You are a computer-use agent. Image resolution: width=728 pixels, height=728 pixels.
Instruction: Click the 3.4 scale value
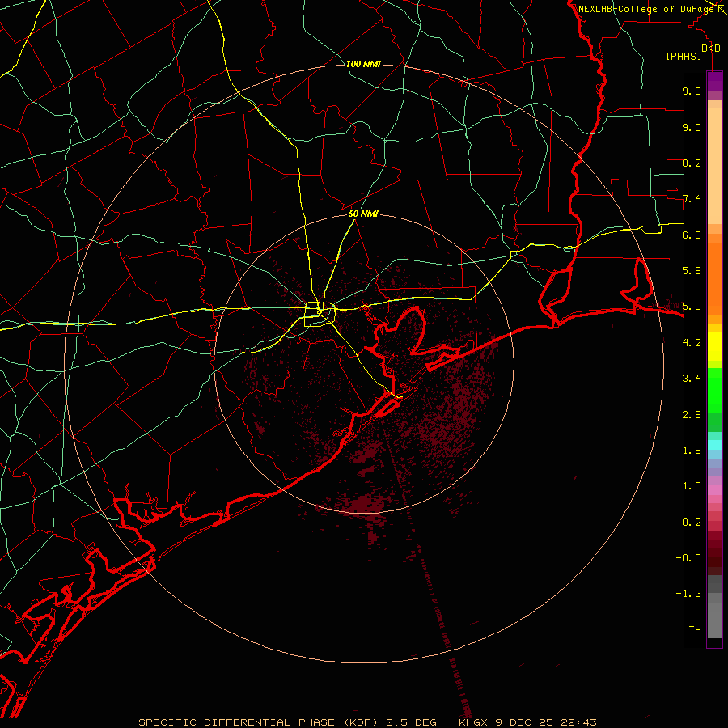point(692,379)
